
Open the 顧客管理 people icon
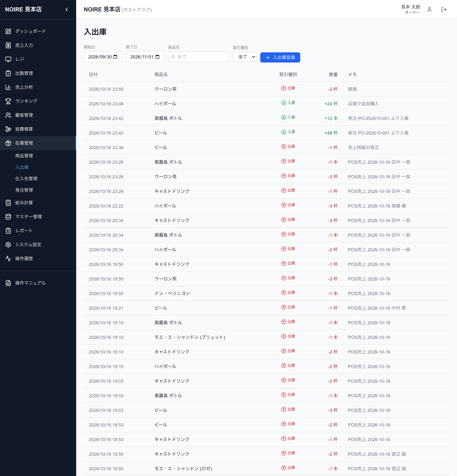pos(8,115)
